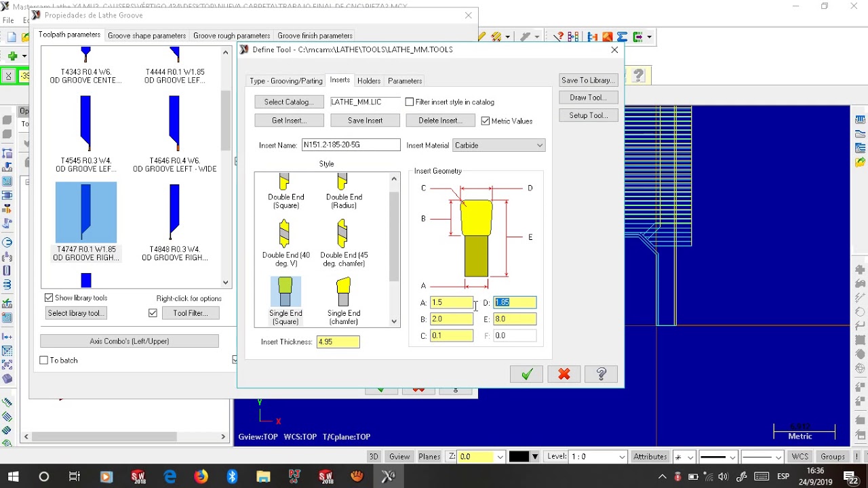The image size is (868, 488).
Task: Click the Draw Tool button
Action: coord(588,98)
